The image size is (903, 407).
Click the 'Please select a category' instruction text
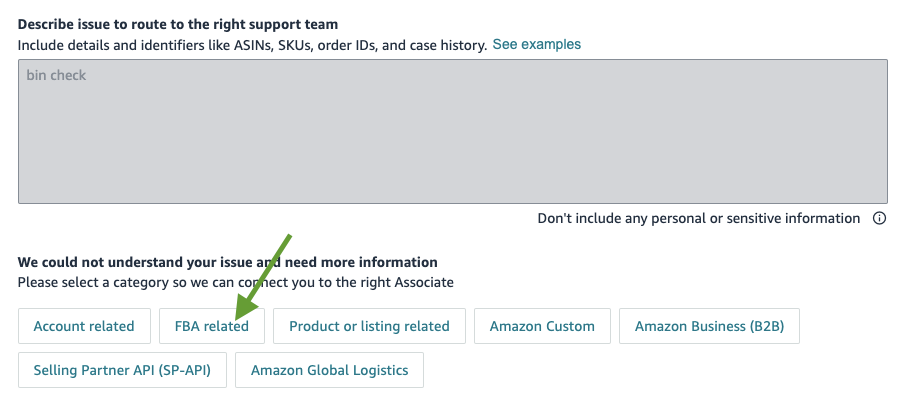(235, 283)
